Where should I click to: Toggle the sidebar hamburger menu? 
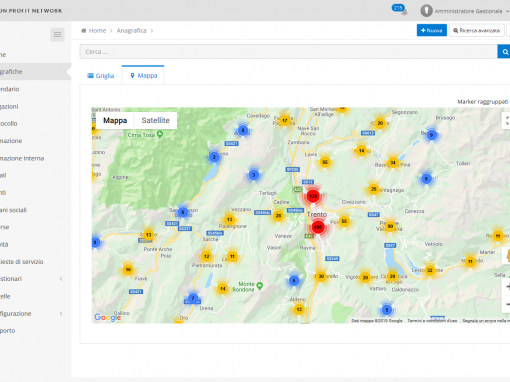coord(57,34)
